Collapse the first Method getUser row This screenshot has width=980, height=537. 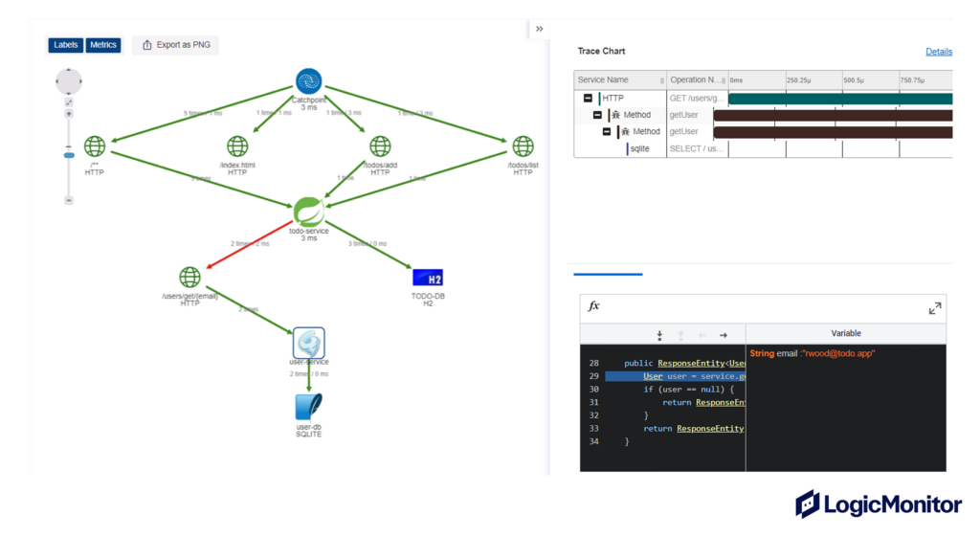[x=597, y=115]
